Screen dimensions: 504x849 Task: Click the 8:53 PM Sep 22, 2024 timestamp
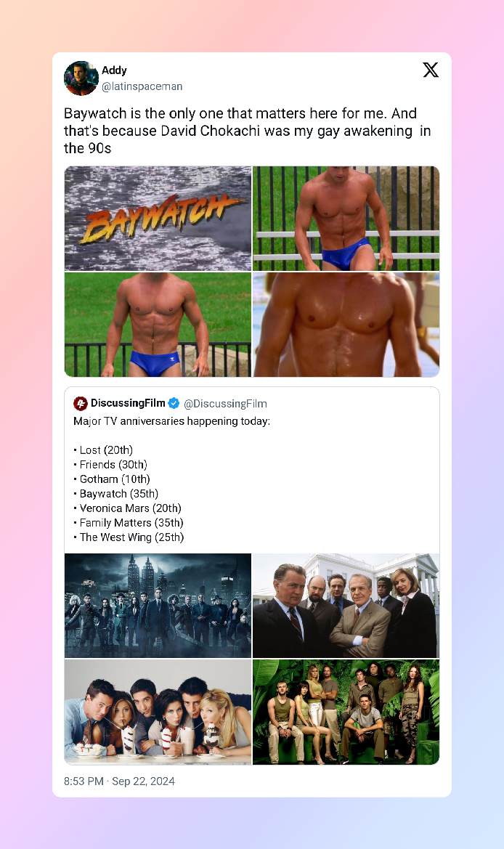pos(119,781)
